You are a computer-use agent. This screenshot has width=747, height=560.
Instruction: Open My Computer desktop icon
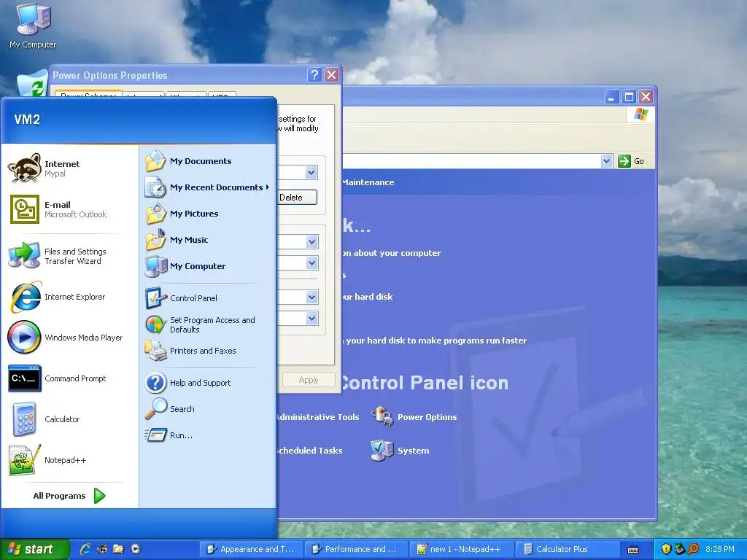[x=33, y=26]
